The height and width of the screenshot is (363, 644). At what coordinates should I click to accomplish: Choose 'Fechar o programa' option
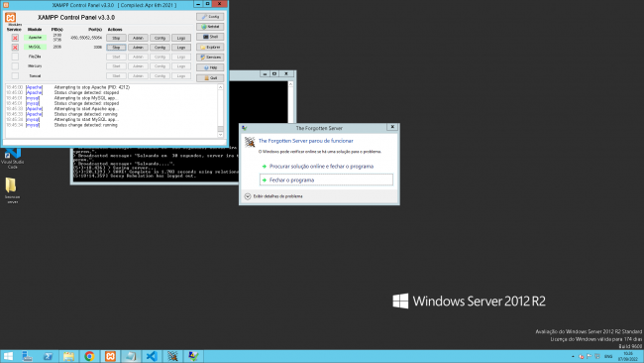pyautogui.click(x=327, y=181)
